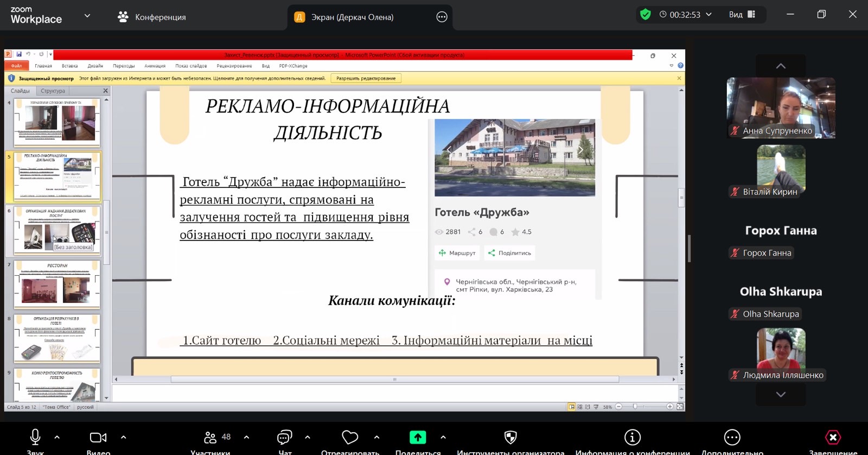Expand audio options arrow next to Звук
Viewport: 868px width, 455px height.
click(x=57, y=437)
